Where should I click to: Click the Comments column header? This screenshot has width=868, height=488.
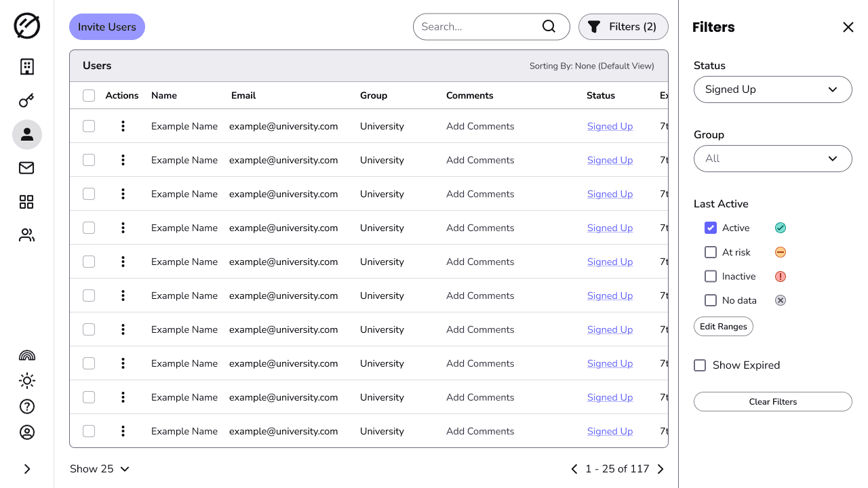coord(470,96)
